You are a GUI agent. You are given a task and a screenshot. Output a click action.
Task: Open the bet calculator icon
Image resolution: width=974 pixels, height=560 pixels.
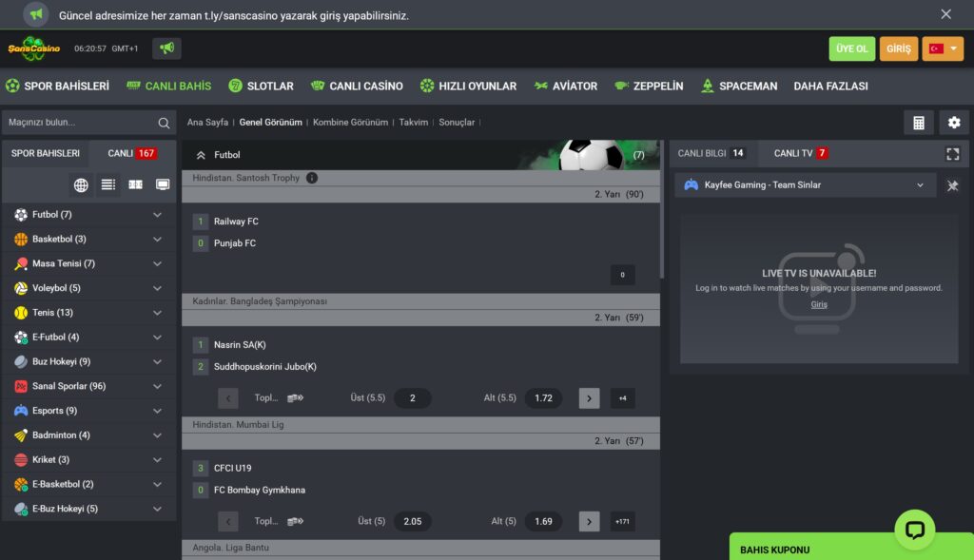[918, 123]
